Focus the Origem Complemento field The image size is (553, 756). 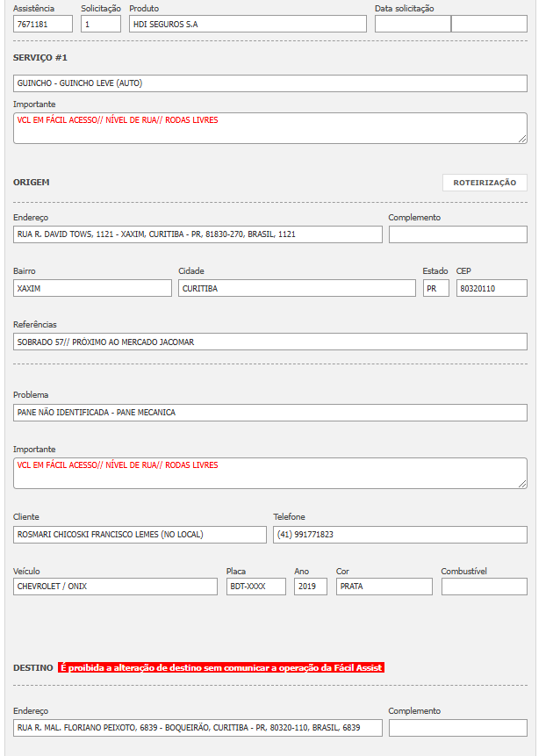(457, 234)
